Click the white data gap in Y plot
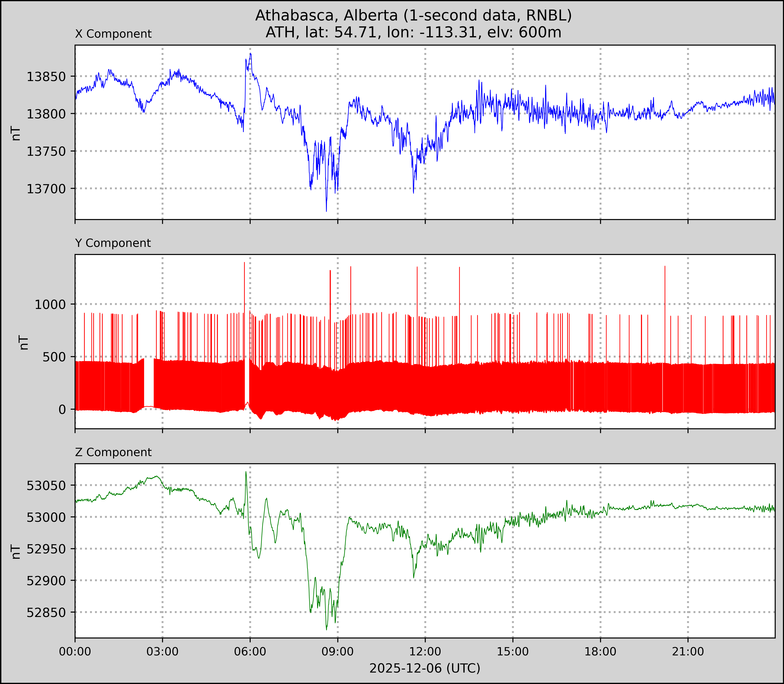 pos(149,382)
